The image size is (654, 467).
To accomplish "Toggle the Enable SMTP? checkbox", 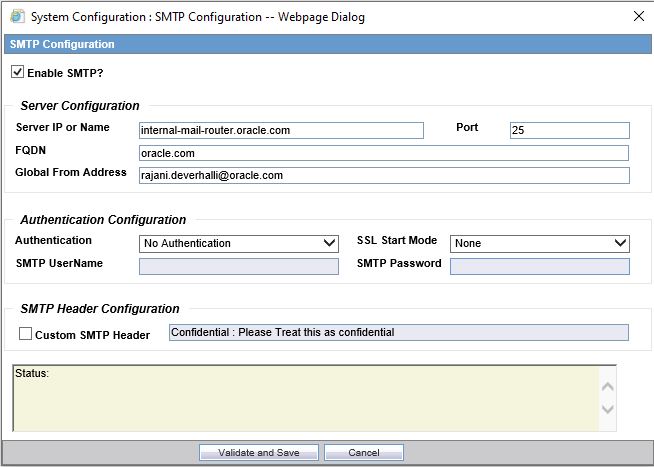I will click(18, 72).
